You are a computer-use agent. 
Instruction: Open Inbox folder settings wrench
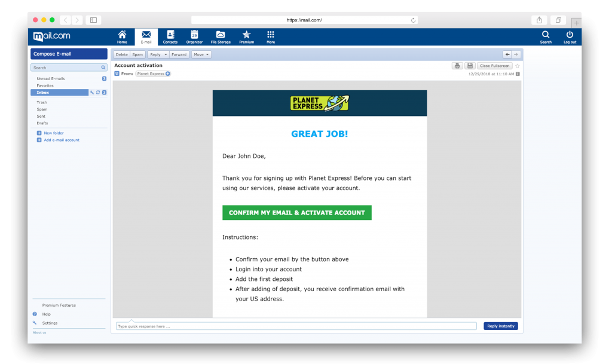tap(91, 93)
